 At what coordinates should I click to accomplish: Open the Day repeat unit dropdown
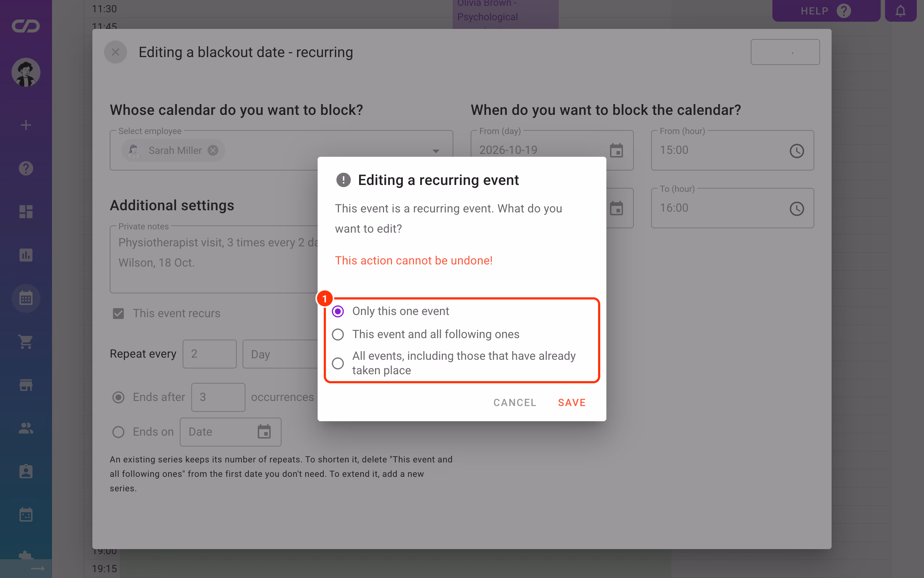pyautogui.click(x=281, y=354)
